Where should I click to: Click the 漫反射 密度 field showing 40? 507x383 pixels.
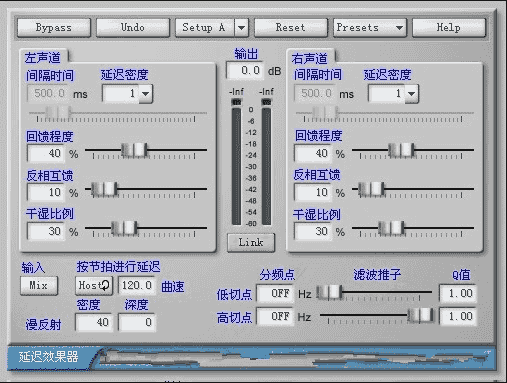click(x=94, y=322)
